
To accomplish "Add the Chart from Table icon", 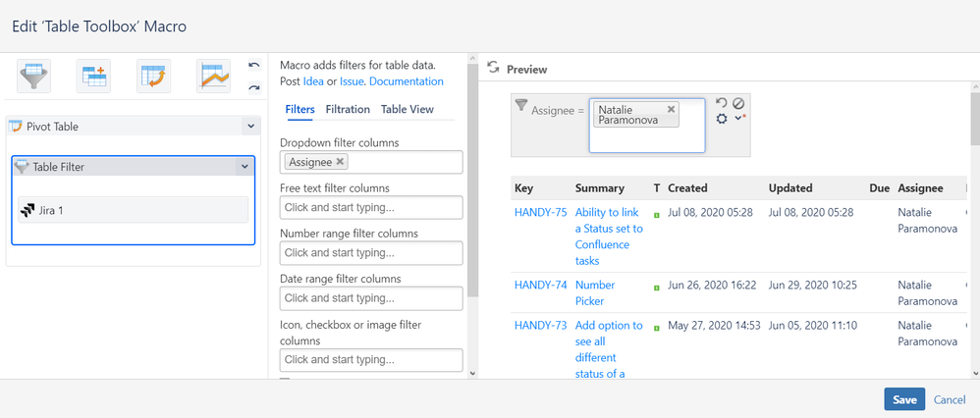I will tap(214, 77).
